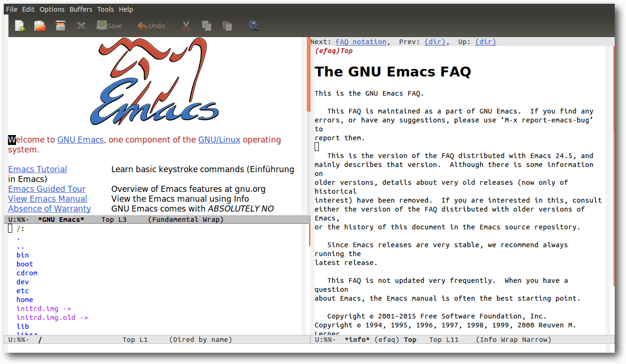Viewport: 626px width, 364px height.
Task: Click the 'Top L11' position indicator
Action: point(444,340)
